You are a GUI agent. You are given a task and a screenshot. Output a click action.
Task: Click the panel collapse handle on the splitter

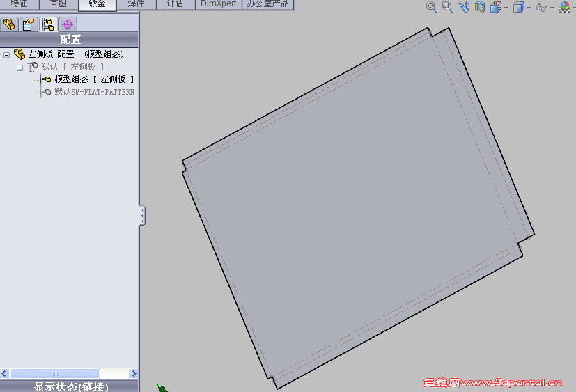click(x=142, y=215)
